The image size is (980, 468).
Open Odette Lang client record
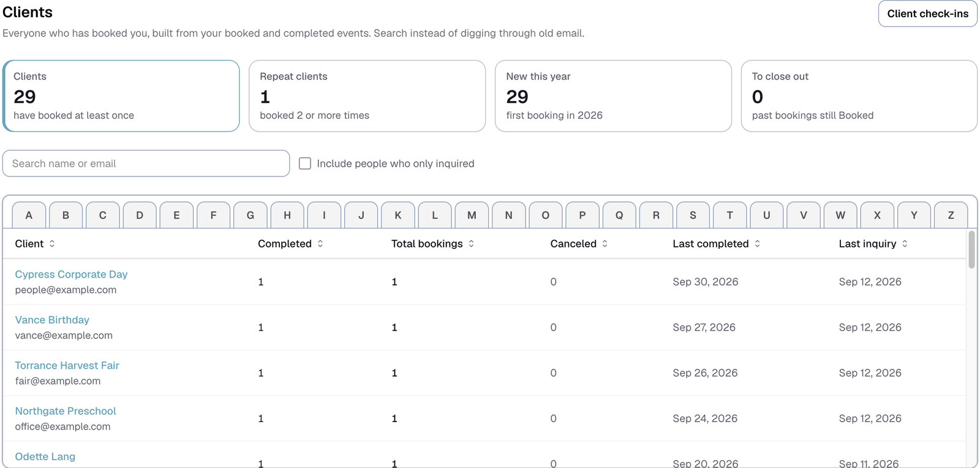pos(45,456)
